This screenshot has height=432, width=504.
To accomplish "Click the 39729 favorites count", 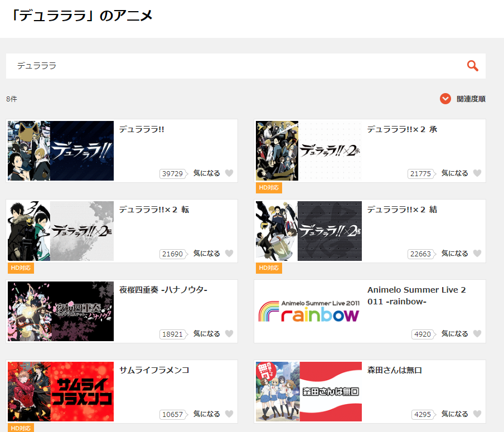I will click(x=173, y=173).
